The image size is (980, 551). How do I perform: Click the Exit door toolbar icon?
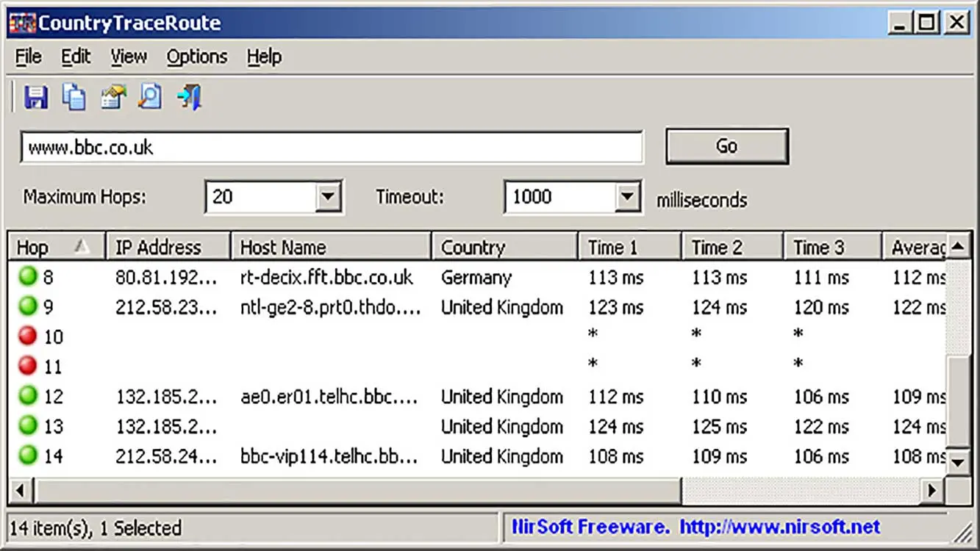coord(189,97)
